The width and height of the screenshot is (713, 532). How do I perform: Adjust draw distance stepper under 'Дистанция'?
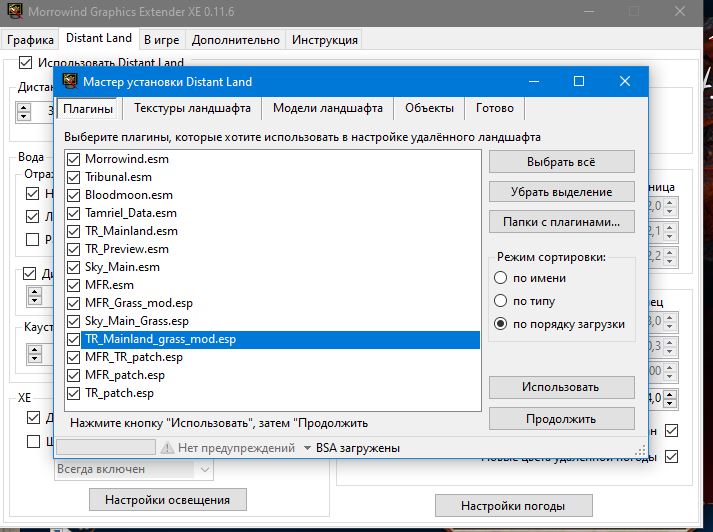coord(24,111)
